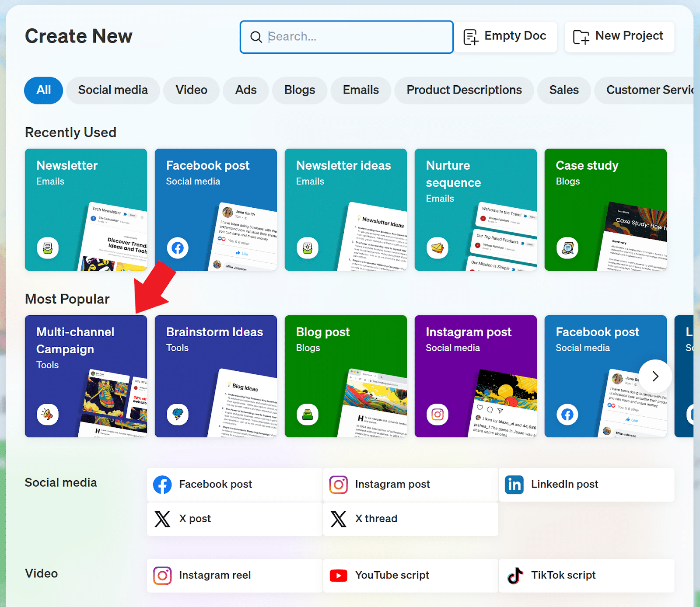This screenshot has height=607, width=700.
Task: Click the New Project folder-plus icon
Action: click(581, 38)
